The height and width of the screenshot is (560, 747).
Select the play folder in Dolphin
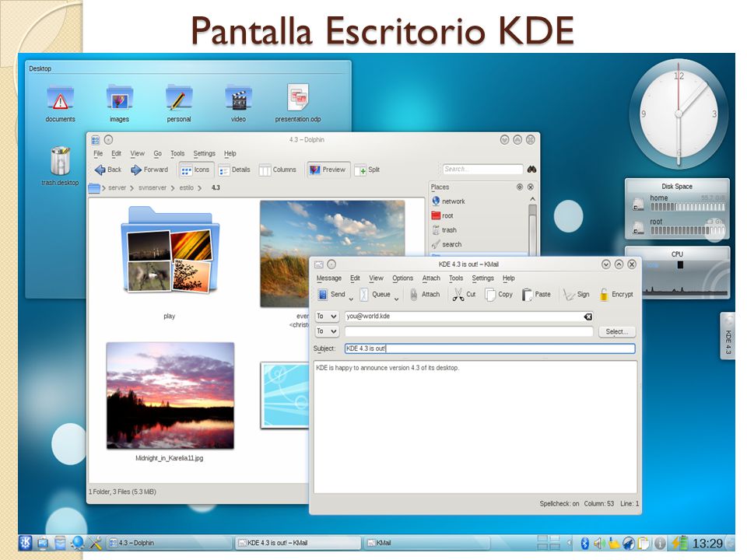coord(170,250)
